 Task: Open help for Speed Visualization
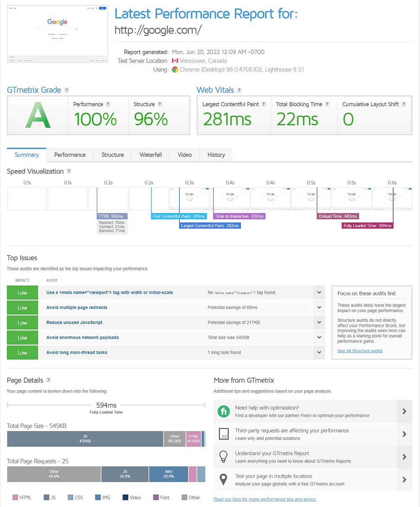[x=69, y=171]
